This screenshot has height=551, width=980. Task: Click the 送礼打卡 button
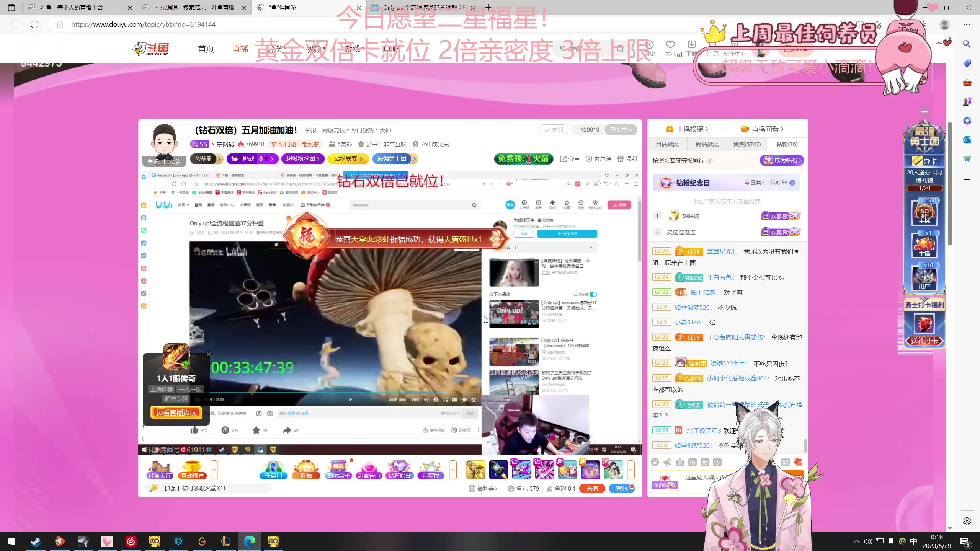point(924,341)
